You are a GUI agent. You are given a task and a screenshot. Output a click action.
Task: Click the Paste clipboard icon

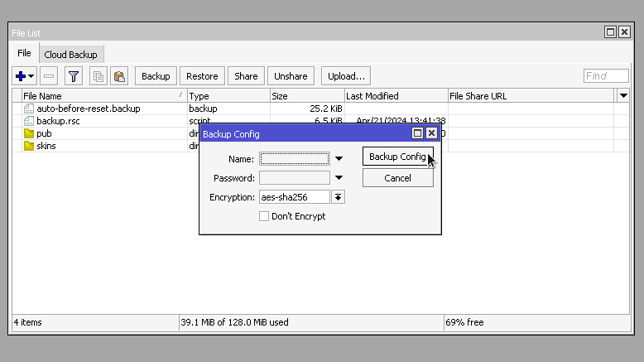119,76
